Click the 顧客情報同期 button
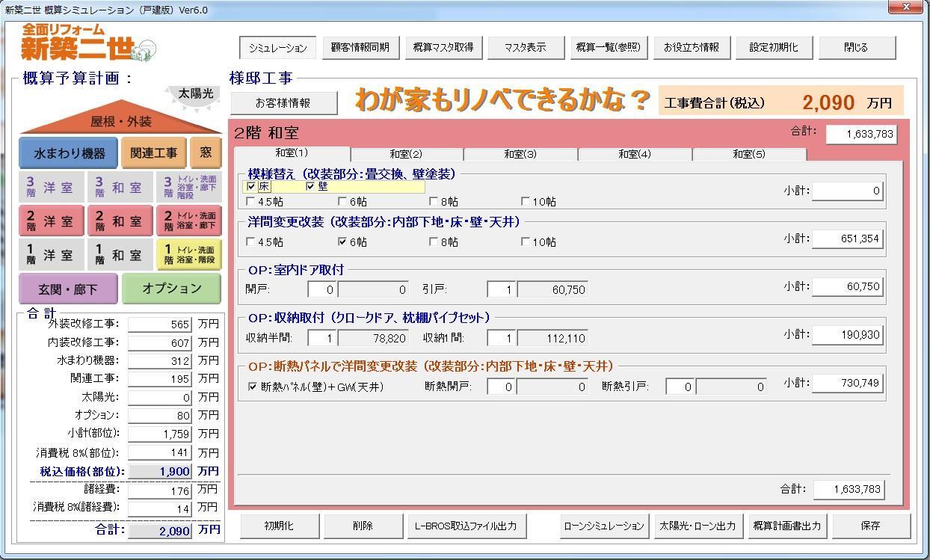 (360, 47)
